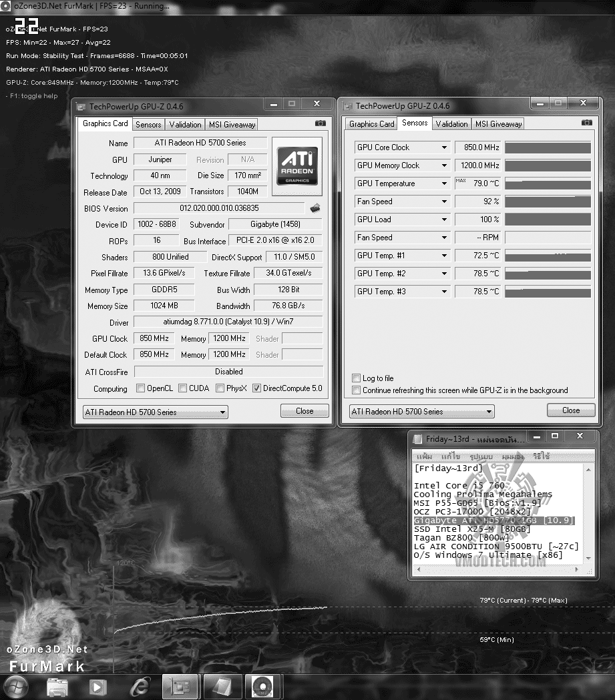Switch to Sensors tab in left GPU-Z window

(148, 125)
